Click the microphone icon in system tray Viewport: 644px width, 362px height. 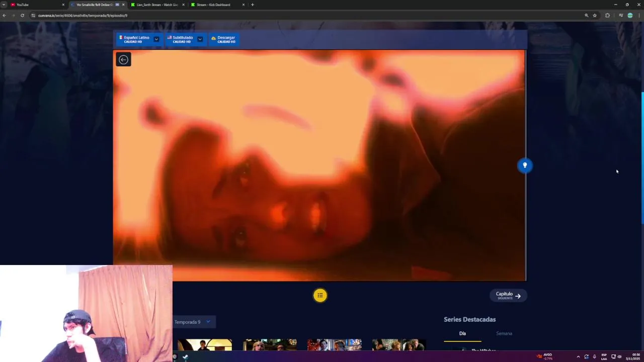[x=594, y=357]
